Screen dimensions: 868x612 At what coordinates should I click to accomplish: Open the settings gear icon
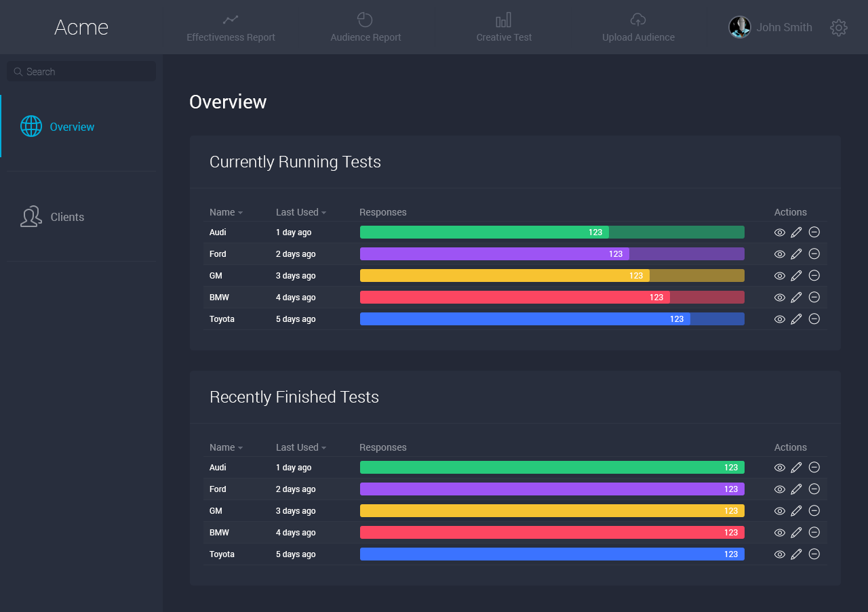(x=839, y=28)
